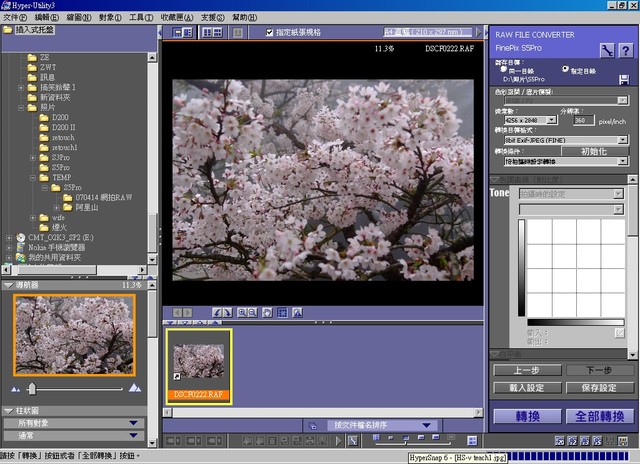Select the 指定目錄 radio button
The width and height of the screenshot is (640, 464).
pos(565,69)
